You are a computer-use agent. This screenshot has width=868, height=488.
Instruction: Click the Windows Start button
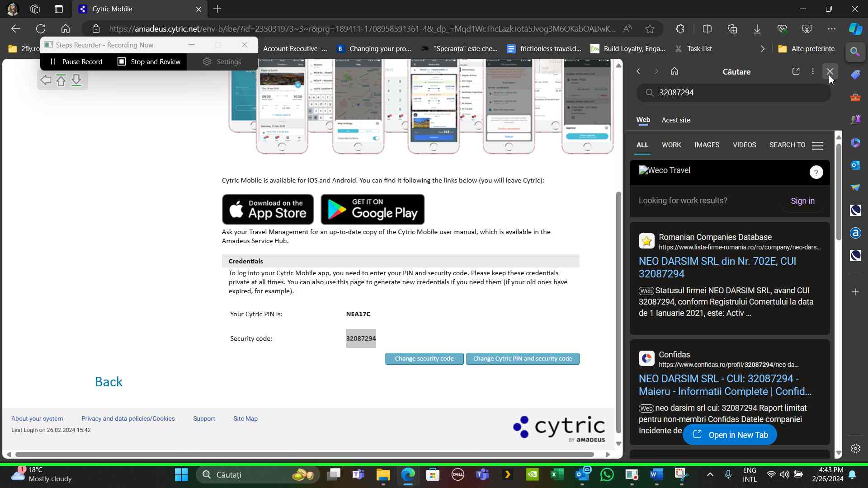pos(181,474)
